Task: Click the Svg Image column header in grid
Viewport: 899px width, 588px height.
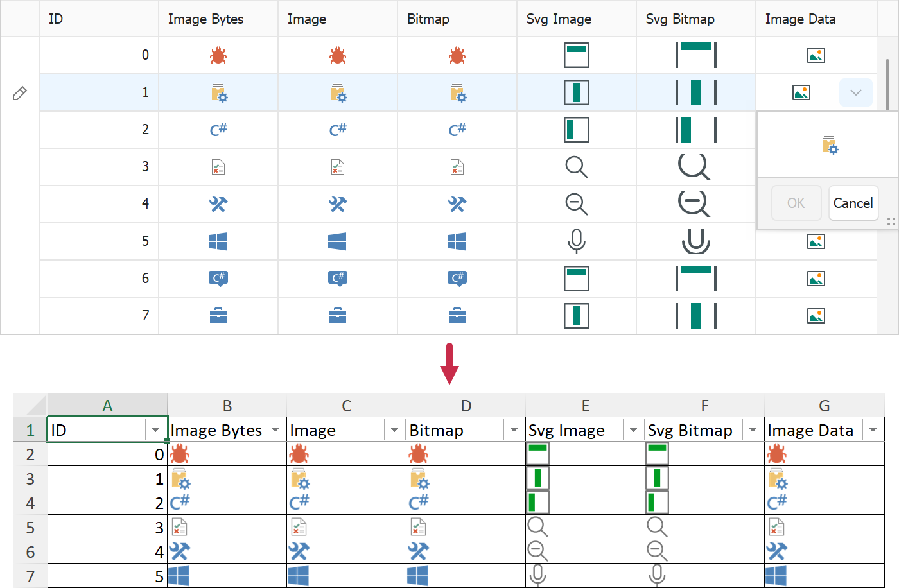Action: 559,19
